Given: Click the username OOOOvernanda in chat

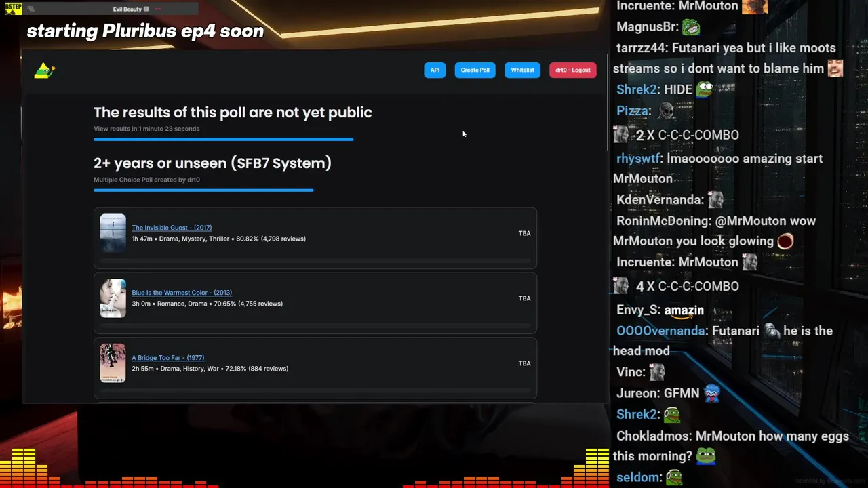Looking at the screenshot, I should (x=660, y=331).
